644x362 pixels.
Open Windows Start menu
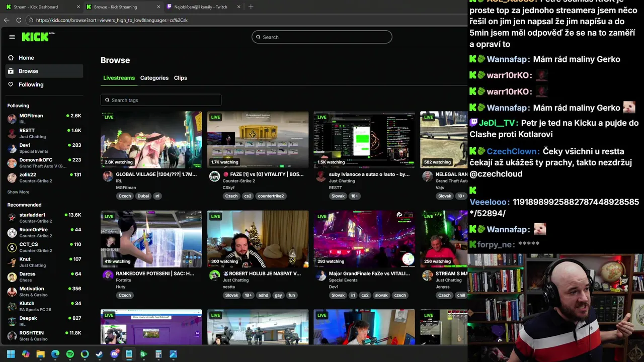pos(11,354)
